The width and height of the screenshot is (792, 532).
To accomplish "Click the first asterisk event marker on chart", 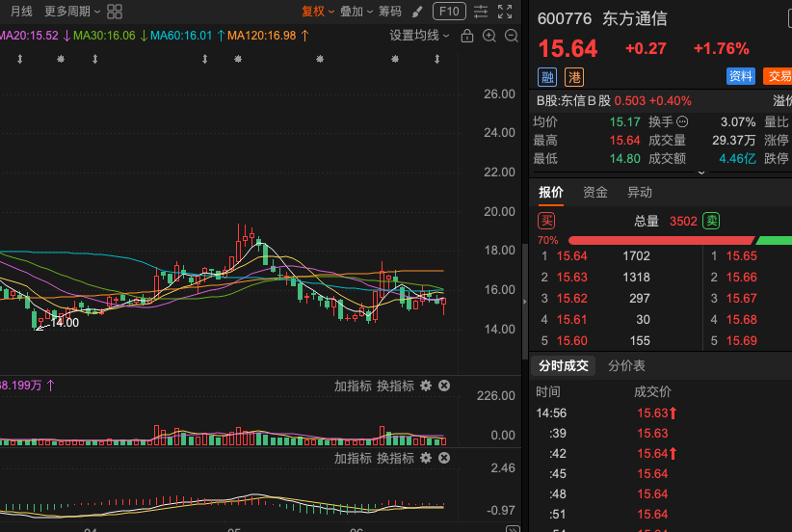I will 61,59.
